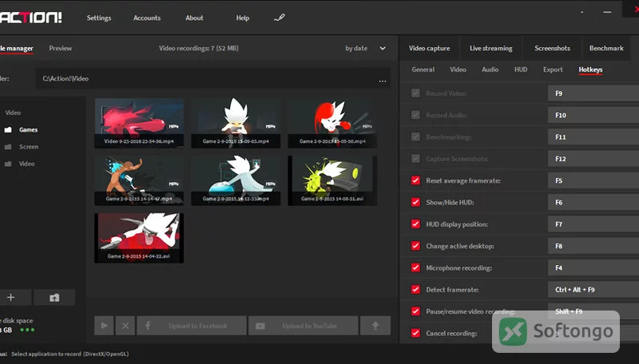Uncheck Cancel recording checkbox

pos(415,333)
